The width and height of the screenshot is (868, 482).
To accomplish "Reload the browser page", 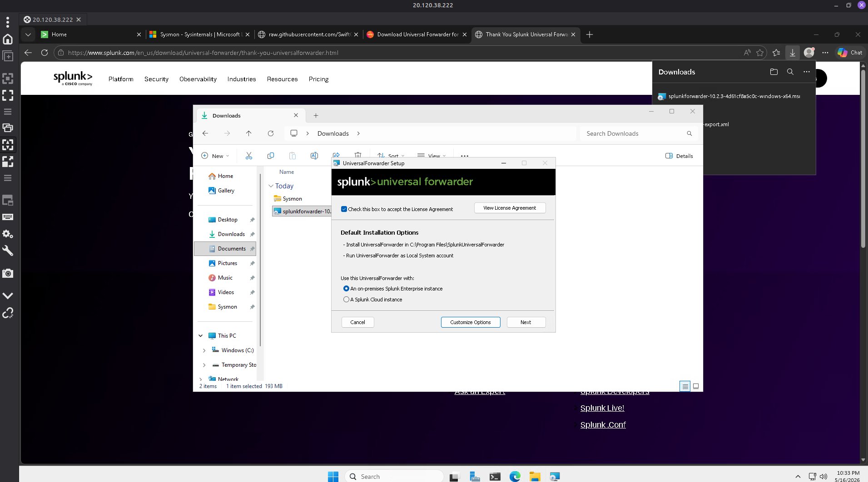I will click(45, 53).
